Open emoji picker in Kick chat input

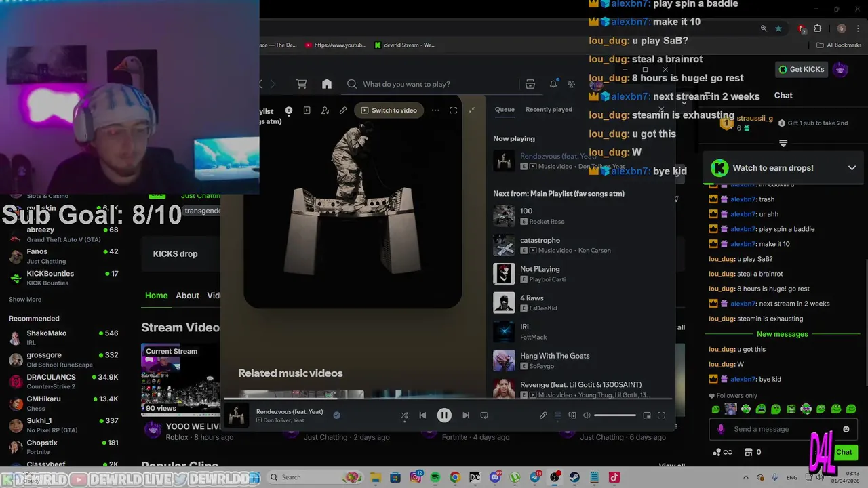click(x=846, y=429)
